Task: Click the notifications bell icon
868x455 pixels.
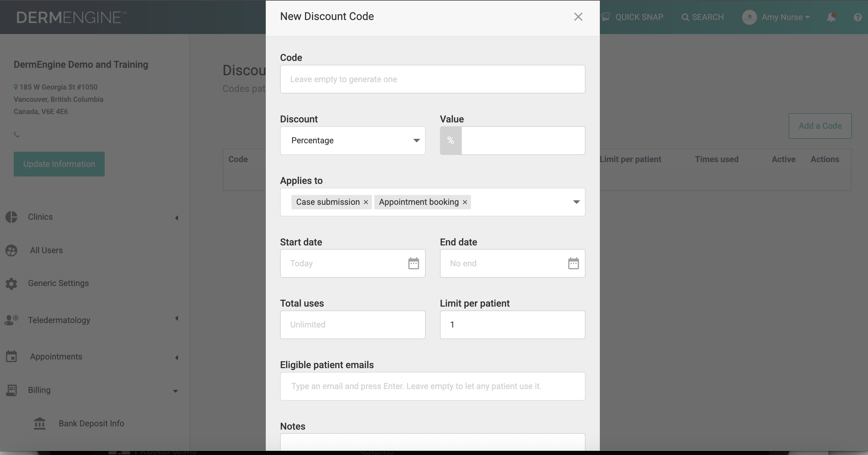Action: [831, 17]
